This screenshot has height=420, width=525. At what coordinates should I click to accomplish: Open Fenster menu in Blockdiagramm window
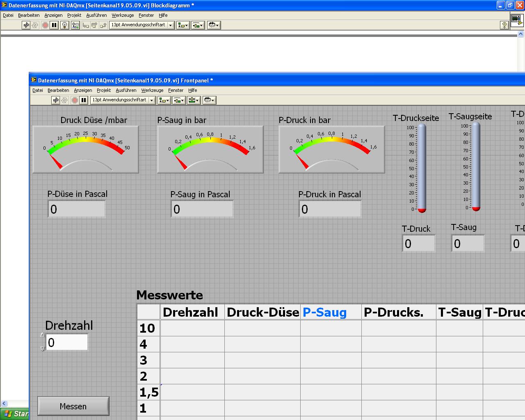146,15
